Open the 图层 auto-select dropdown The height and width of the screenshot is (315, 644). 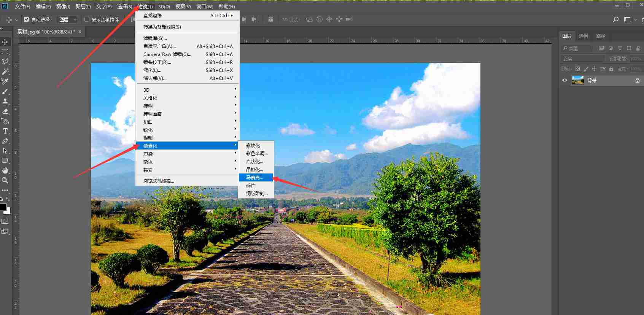pyautogui.click(x=67, y=19)
